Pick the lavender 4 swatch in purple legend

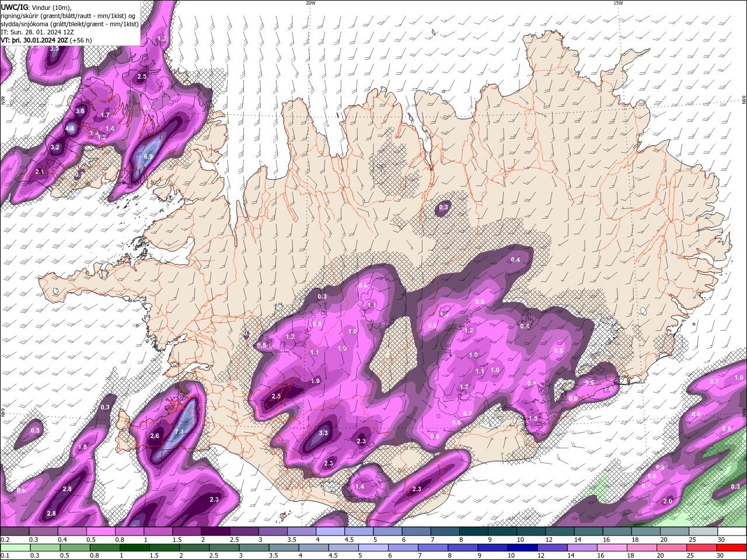click(x=330, y=531)
